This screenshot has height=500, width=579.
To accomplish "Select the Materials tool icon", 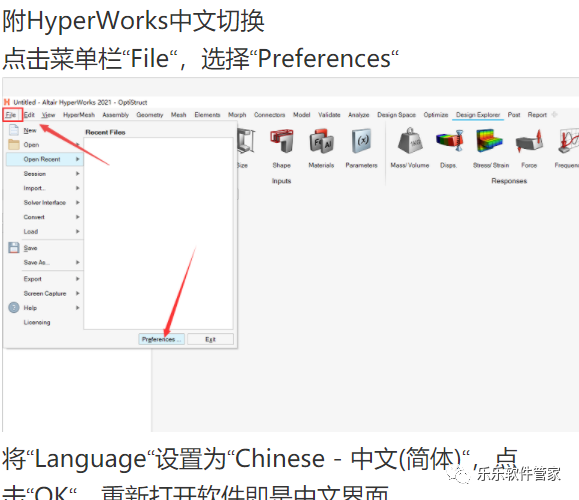I will [x=321, y=141].
